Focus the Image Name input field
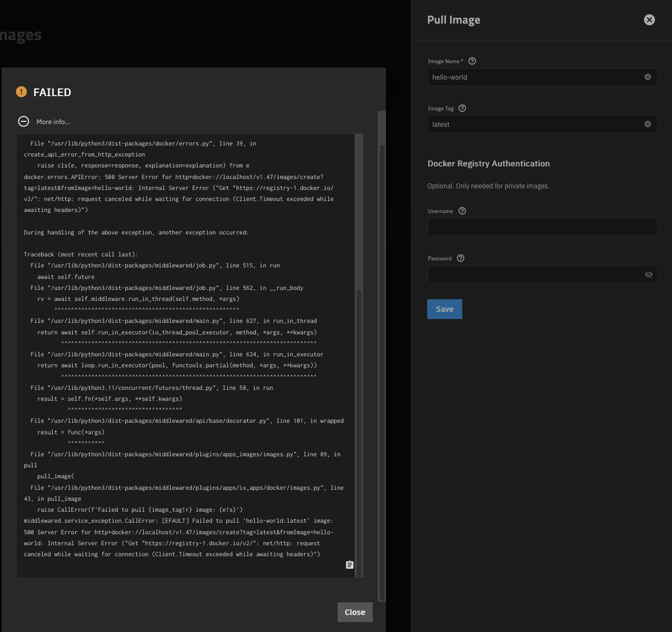This screenshot has height=632, width=672. (x=533, y=77)
